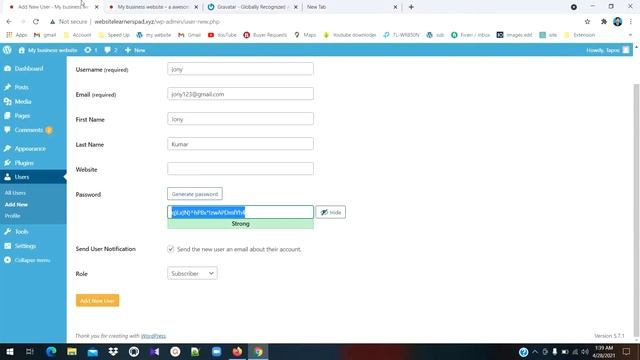Image resolution: width=640 pixels, height=360 pixels.
Task: Click into the highlighted password field
Action: tap(240, 212)
